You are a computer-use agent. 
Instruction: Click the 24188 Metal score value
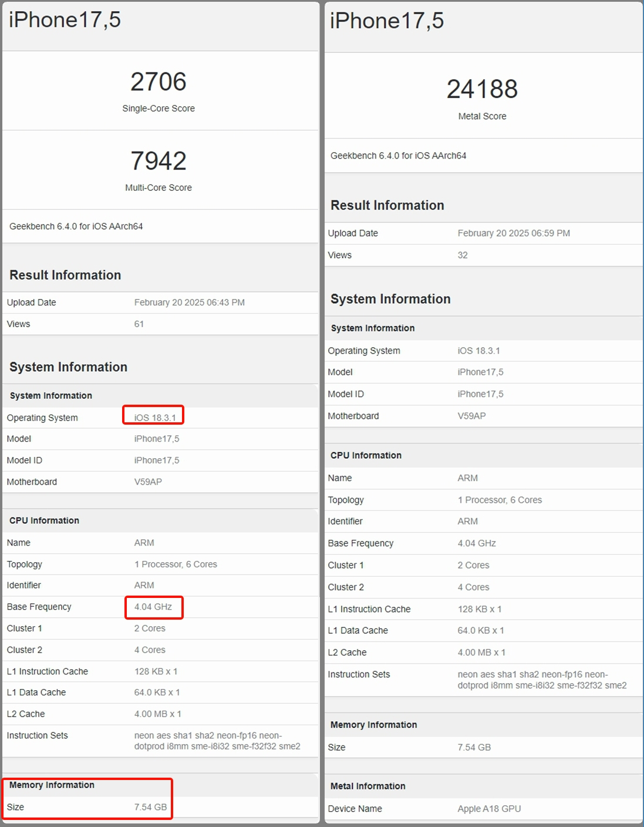(482, 89)
